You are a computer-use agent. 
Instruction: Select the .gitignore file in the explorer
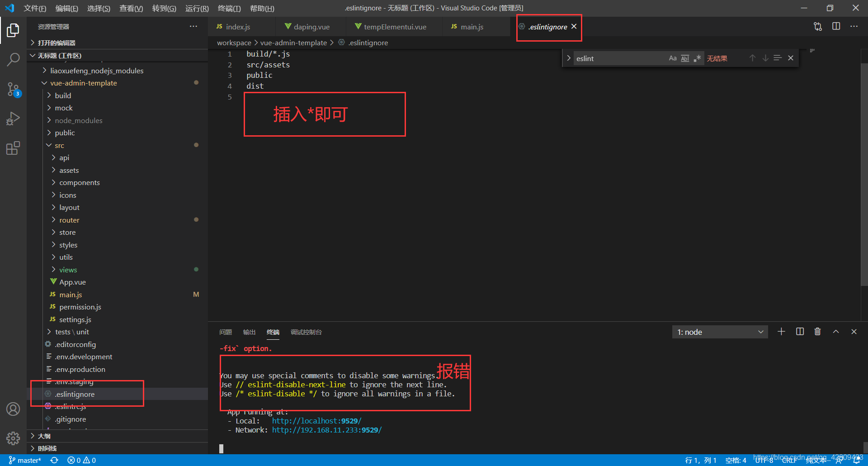71,419
